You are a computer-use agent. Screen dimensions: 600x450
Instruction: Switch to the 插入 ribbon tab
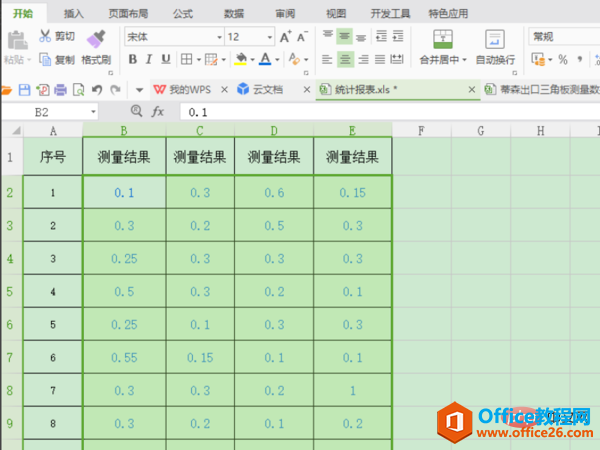(x=74, y=13)
